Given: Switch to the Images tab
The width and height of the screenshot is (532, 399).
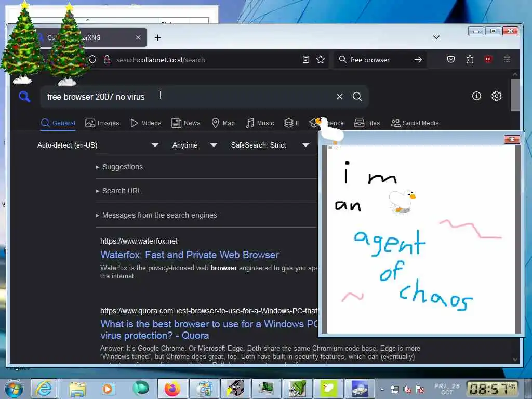Looking at the screenshot, I should click(102, 123).
